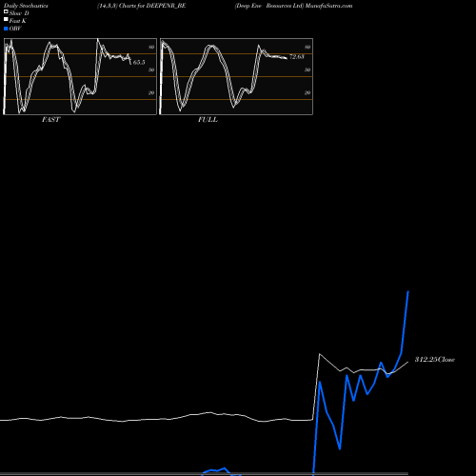Click the '(Deep Ene Resources Ltd)' text
The height and width of the screenshot is (476, 476).
269,6
